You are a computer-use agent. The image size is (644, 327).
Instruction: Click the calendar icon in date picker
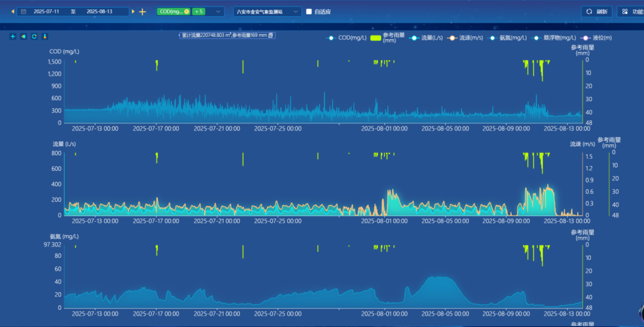(x=23, y=11)
